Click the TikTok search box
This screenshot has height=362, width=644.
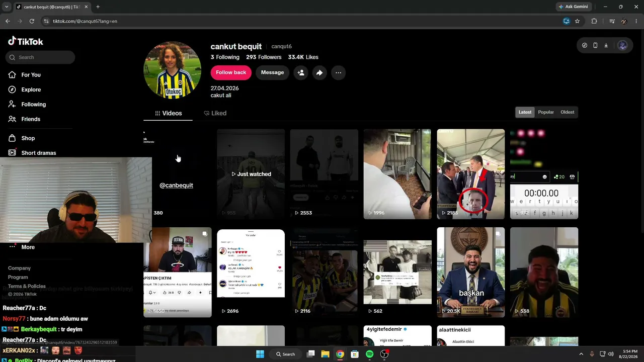40,57
